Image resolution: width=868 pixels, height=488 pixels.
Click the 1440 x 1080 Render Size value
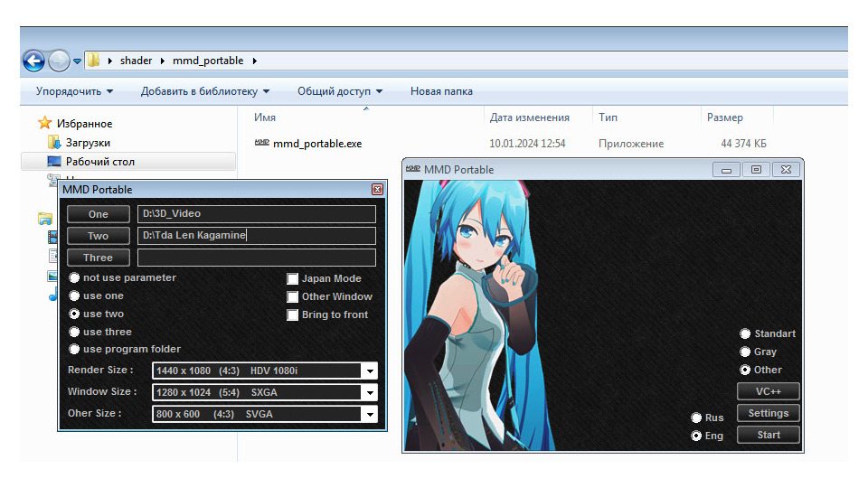point(257,371)
